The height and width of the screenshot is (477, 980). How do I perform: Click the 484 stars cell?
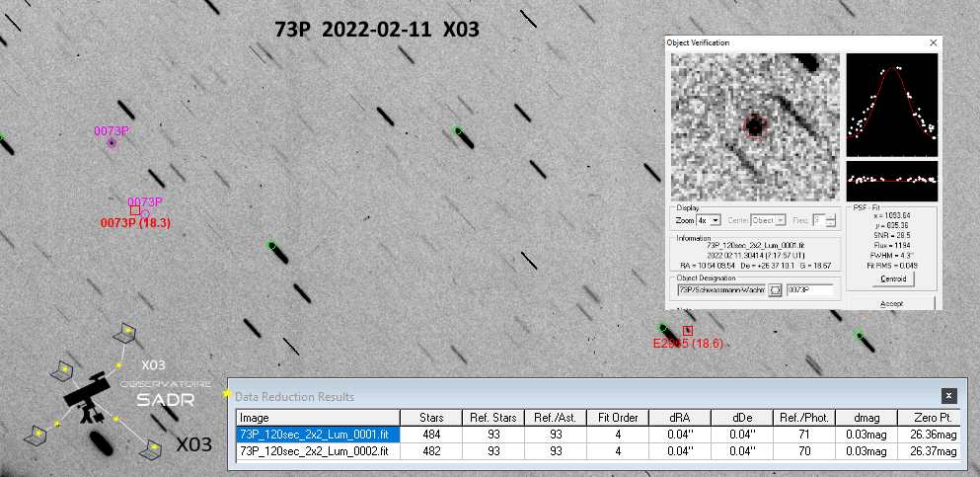431,435
